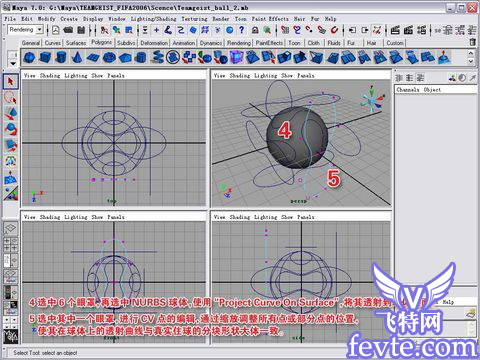The image size is (480, 360).
Task: Pick the Universal Manipulator tool
Action: coord(11,161)
